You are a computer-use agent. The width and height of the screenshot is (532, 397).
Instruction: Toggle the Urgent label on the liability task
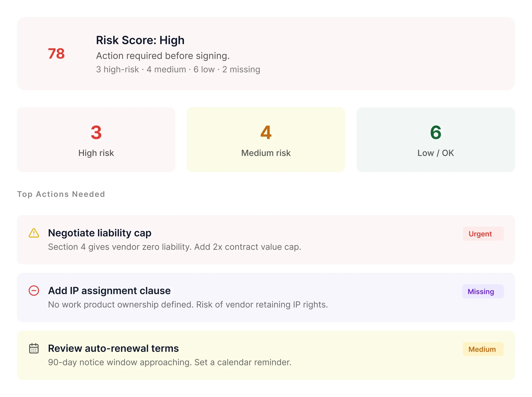(483, 233)
